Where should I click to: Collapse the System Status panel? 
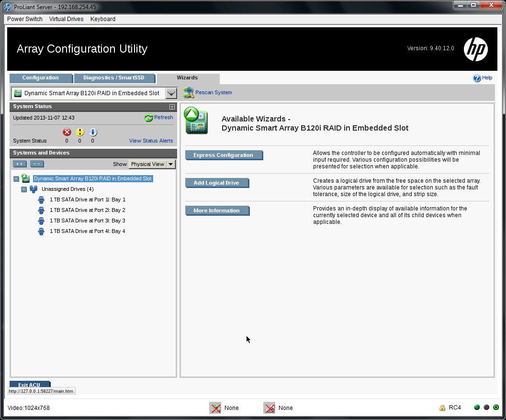coord(172,107)
